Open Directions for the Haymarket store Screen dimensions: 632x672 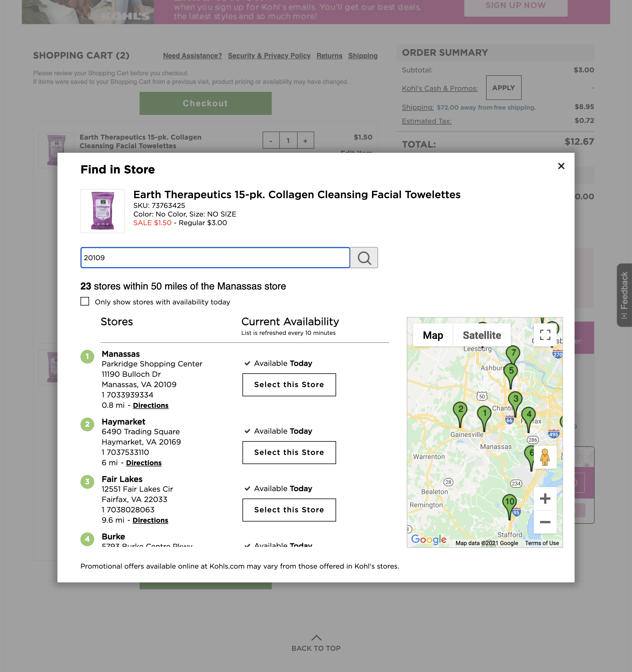(144, 463)
